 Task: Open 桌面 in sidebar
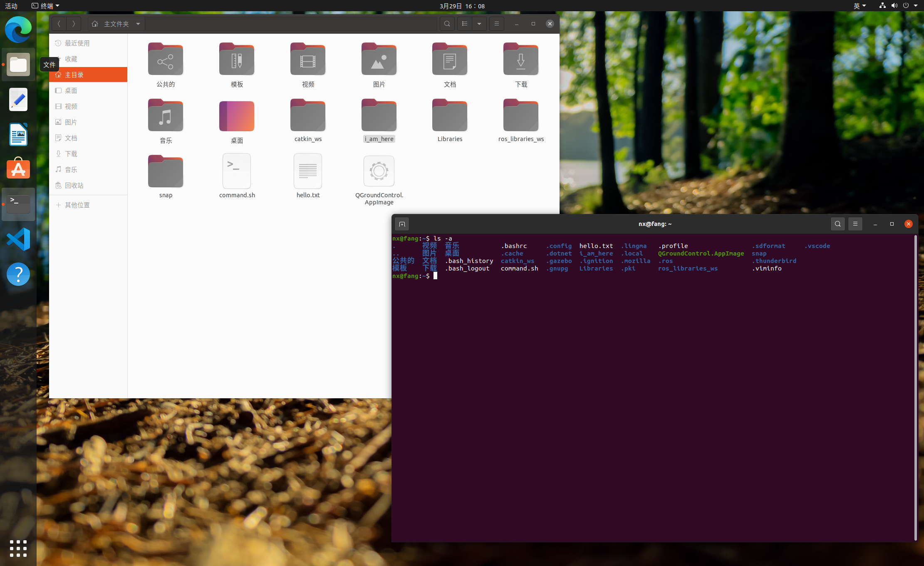click(x=88, y=91)
